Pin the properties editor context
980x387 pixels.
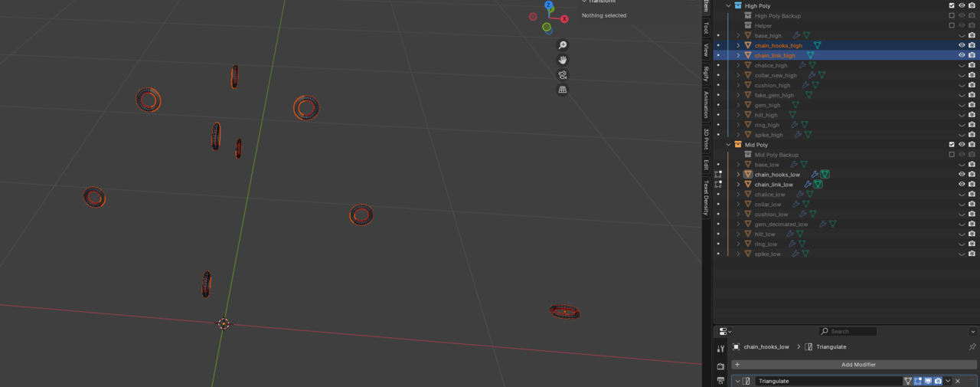[x=972, y=347]
